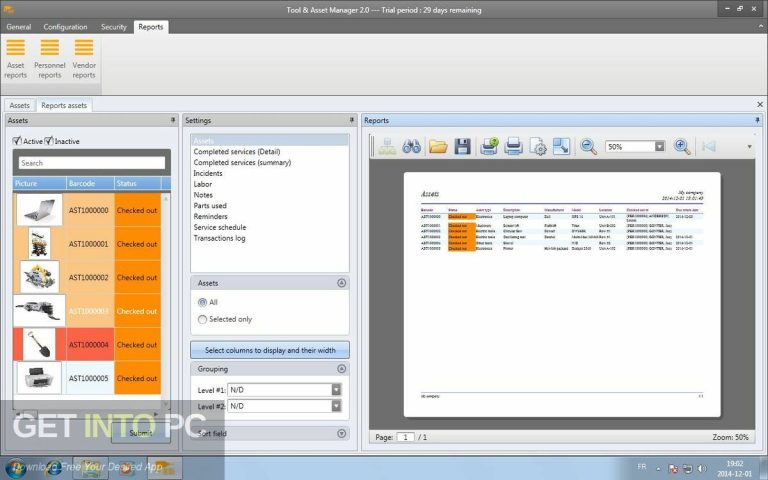The width and height of the screenshot is (768, 480).
Task: Print the report using the printer icon
Action: coord(513,147)
